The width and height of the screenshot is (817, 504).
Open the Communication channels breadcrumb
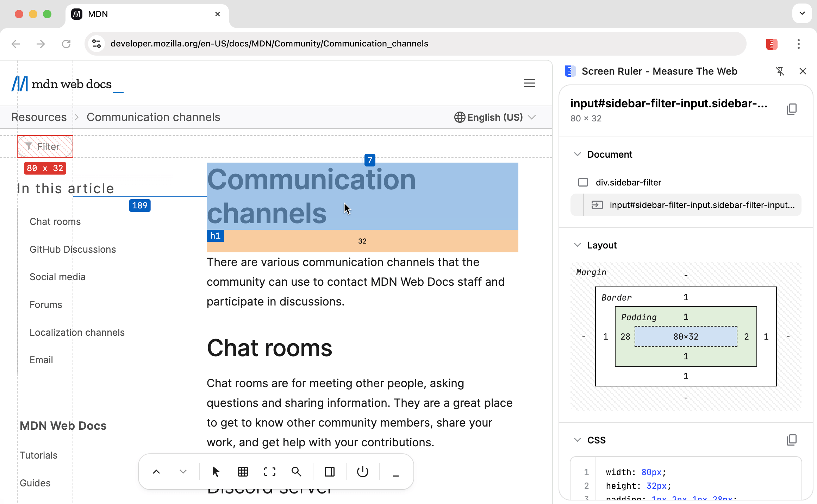[x=154, y=117]
